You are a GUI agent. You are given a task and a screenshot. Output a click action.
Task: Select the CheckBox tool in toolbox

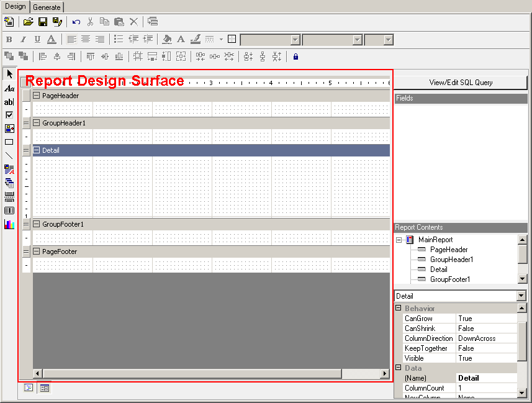(x=9, y=115)
